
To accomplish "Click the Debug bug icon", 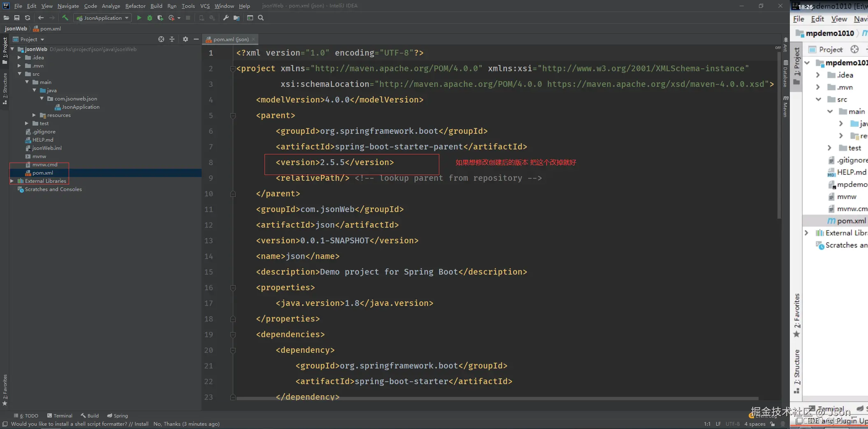I will [x=150, y=18].
